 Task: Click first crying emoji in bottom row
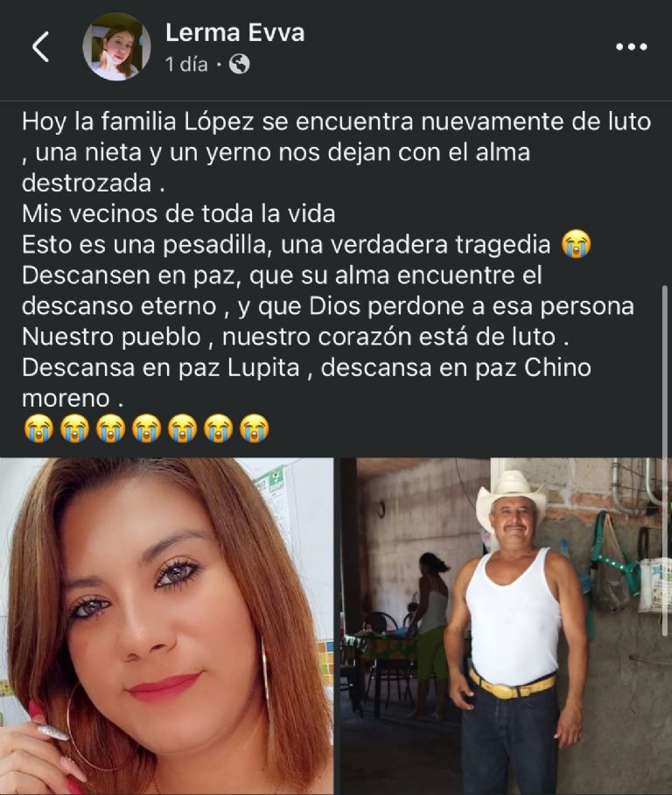[38, 429]
